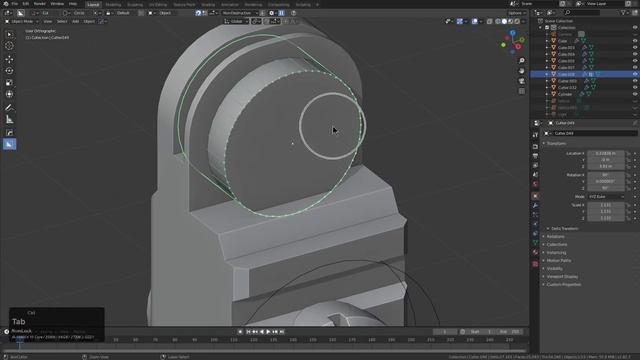Select the Move tool
Viewport: 640px width, 360px height.
9,59
